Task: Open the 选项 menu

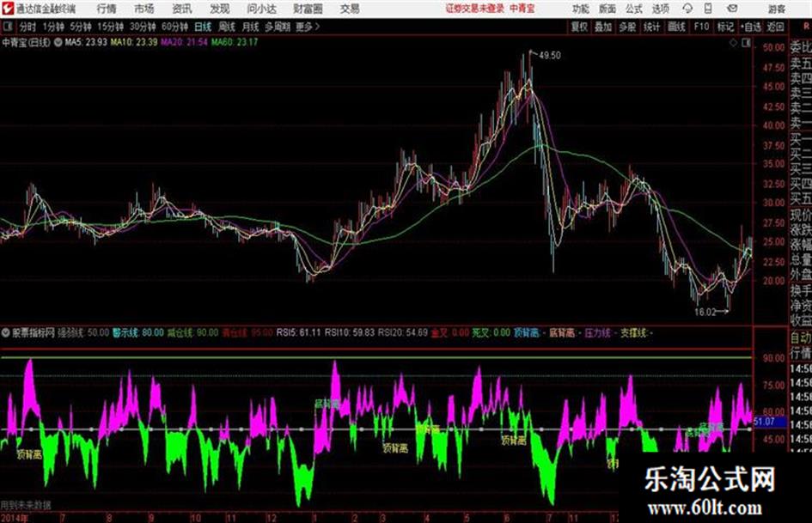Action: point(661,9)
